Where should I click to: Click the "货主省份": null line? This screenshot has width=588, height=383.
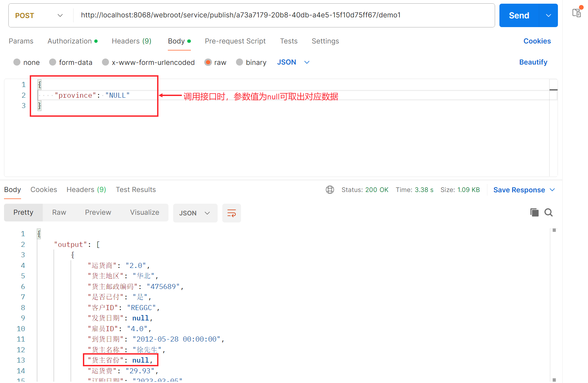point(120,360)
